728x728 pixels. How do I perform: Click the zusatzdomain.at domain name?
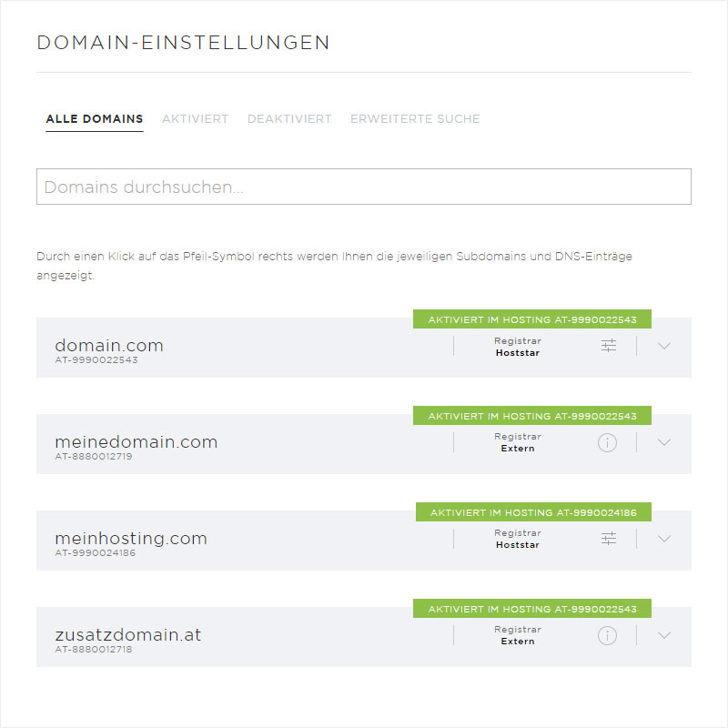pos(128,634)
